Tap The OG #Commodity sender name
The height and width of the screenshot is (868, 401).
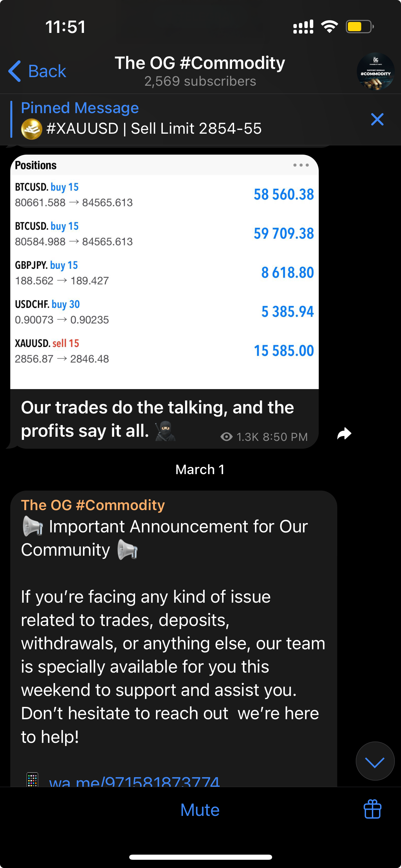click(93, 505)
